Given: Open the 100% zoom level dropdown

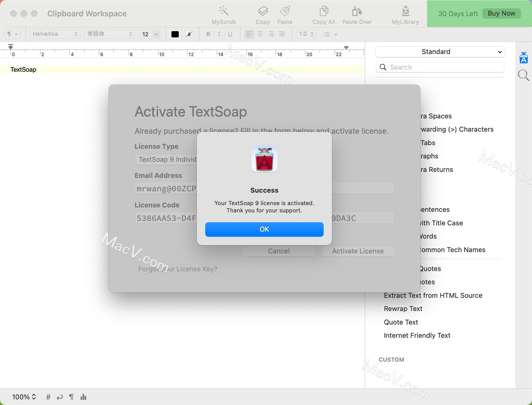Looking at the screenshot, I should 24,397.
